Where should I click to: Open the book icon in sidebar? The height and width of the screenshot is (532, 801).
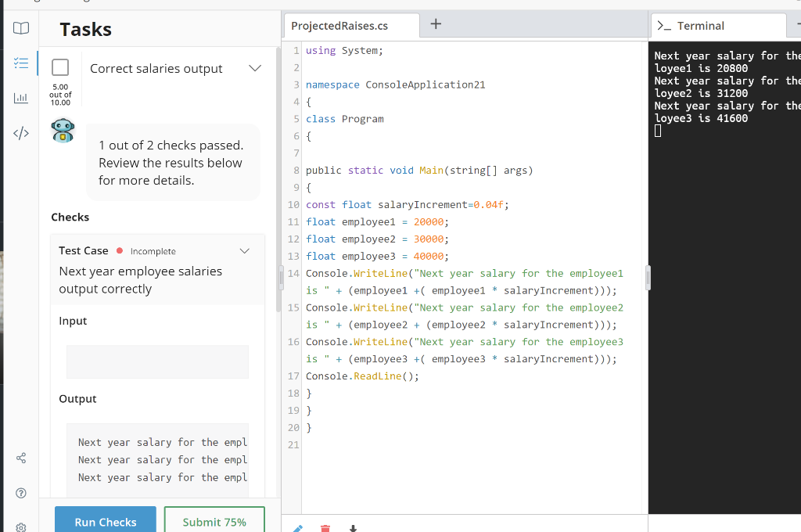(x=20, y=29)
